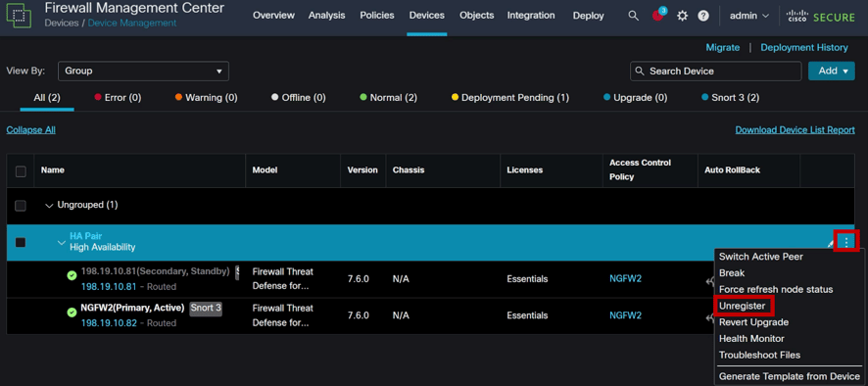Click the Name column header

(x=53, y=170)
